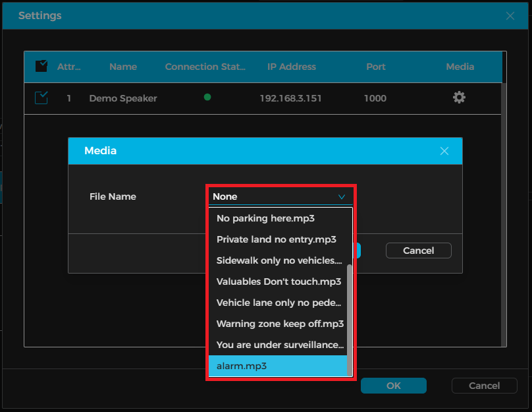Image resolution: width=532 pixels, height=412 pixels.
Task: Close the Settings window
Action: [x=510, y=15]
